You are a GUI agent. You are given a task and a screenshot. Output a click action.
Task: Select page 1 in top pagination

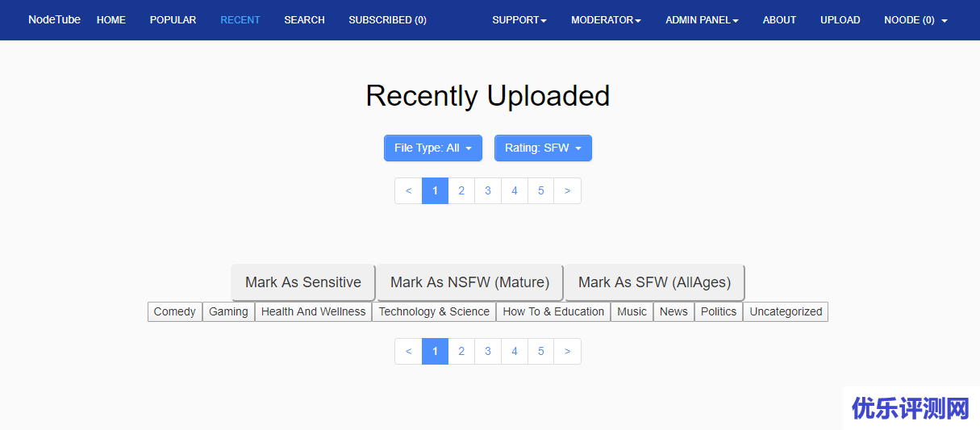(x=435, y=191)
